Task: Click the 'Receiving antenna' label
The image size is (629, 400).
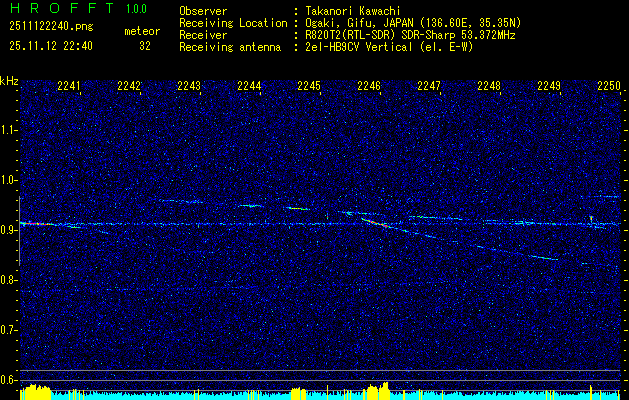Action: (230, 47)
